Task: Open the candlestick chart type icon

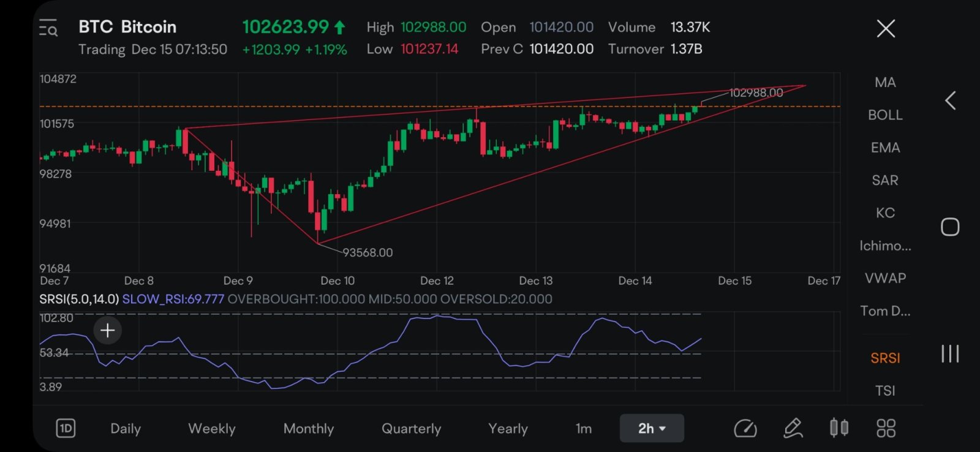Action: pyautogui.click(x=839, y=428)
